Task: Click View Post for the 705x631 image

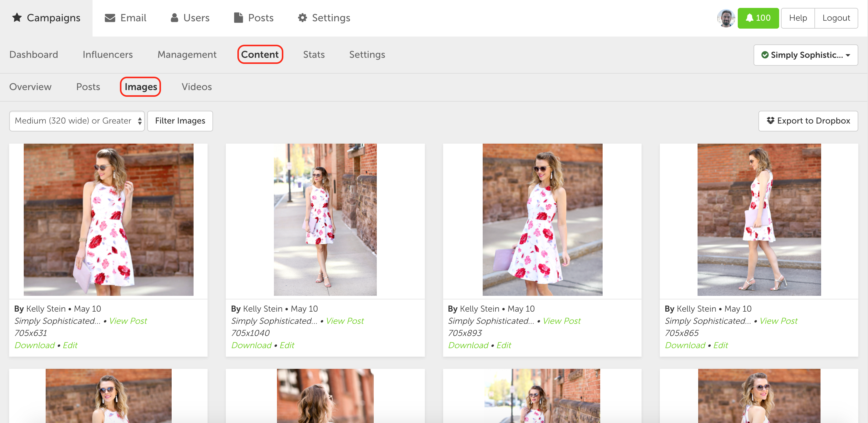Action: point(128,321)
